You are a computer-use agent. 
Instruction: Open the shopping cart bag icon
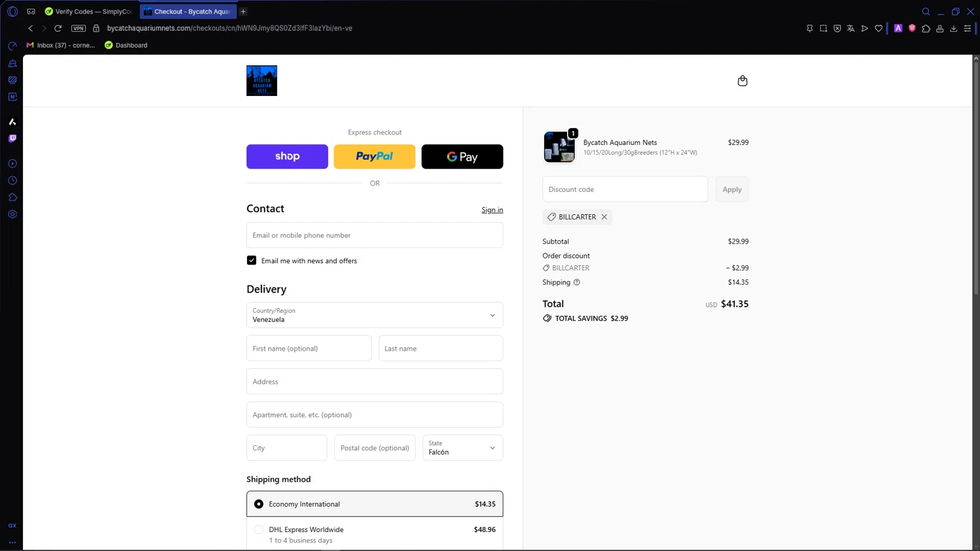click(742, 81)
